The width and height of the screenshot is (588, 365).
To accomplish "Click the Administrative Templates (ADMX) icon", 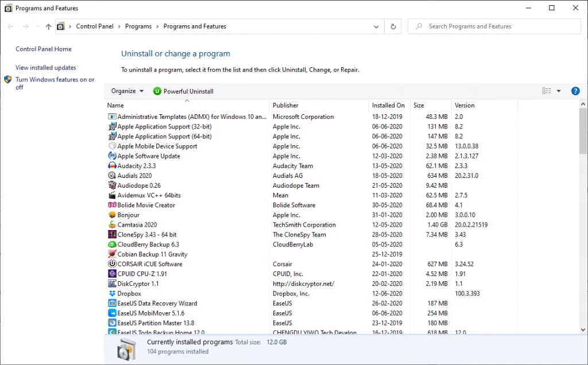I will pyautogui.click(x=112, y=117).
